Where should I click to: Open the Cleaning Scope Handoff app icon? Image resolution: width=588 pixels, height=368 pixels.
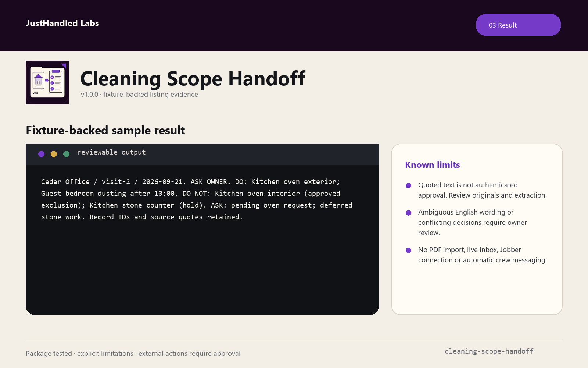coord(47,82)
